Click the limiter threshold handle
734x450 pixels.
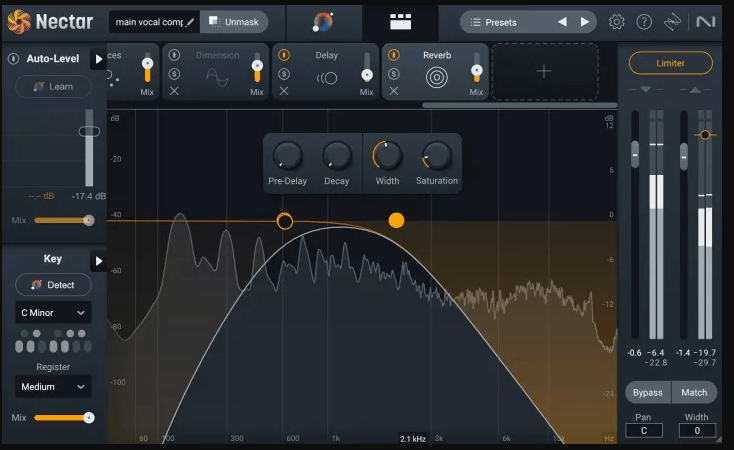pos(705,135)
